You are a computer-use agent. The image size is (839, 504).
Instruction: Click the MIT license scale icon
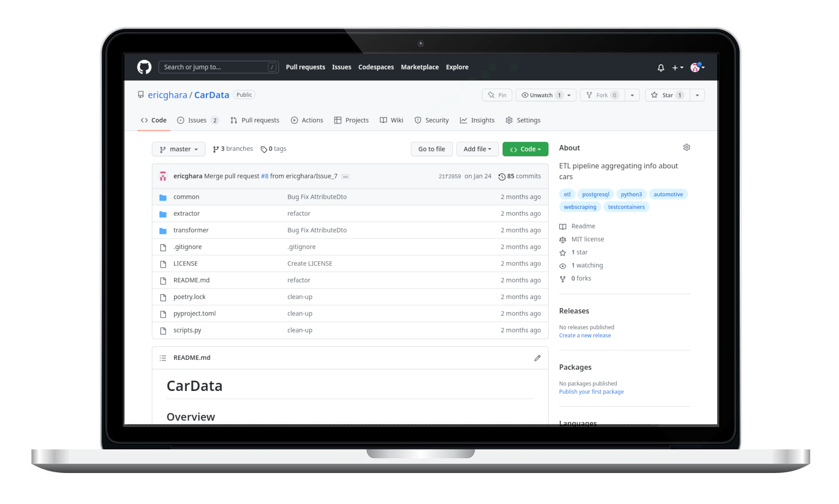click(x=563, y=240)
